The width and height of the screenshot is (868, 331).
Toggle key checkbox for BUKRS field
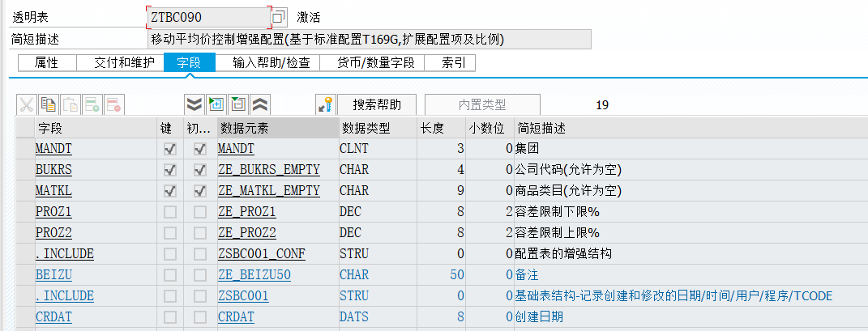pyautogui.click(x=170, y=170)
